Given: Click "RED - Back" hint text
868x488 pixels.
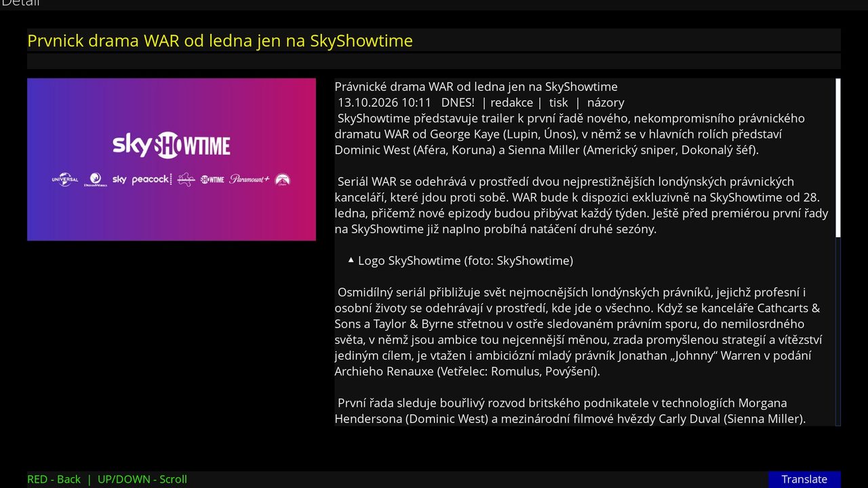Looking at the screenshot, I should 54,479.
